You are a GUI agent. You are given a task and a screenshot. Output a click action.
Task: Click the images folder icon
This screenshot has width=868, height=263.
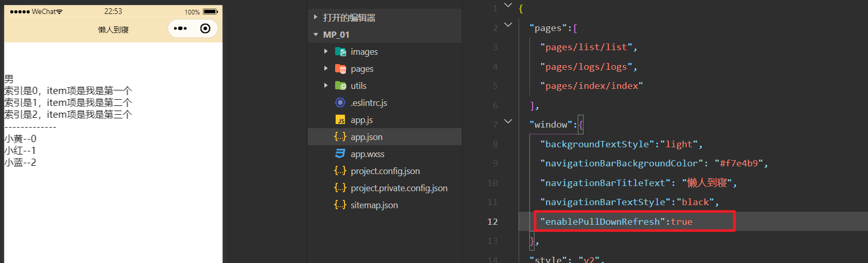340,52
